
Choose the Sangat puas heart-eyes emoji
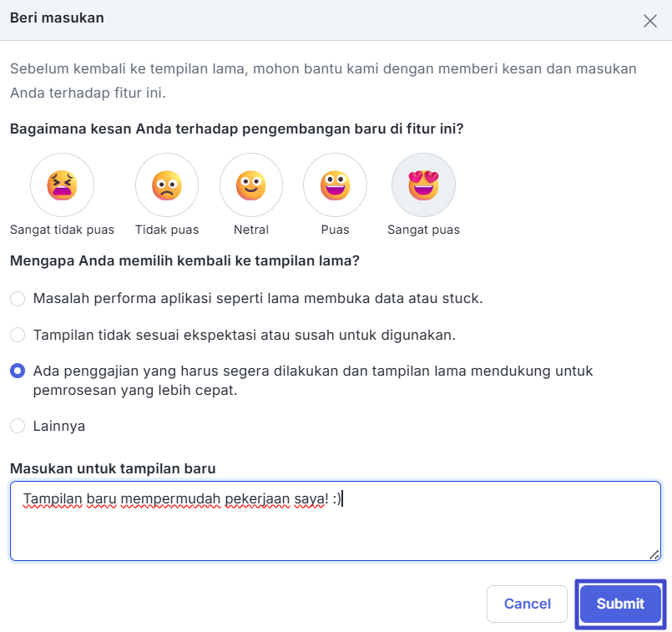(423, 185)
